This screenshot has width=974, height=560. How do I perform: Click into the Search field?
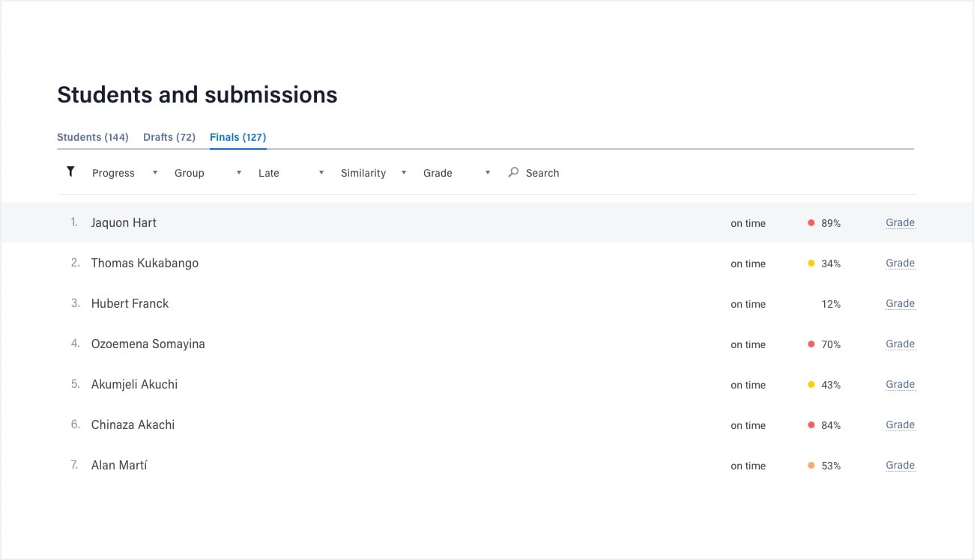click(x=542, y=173)
